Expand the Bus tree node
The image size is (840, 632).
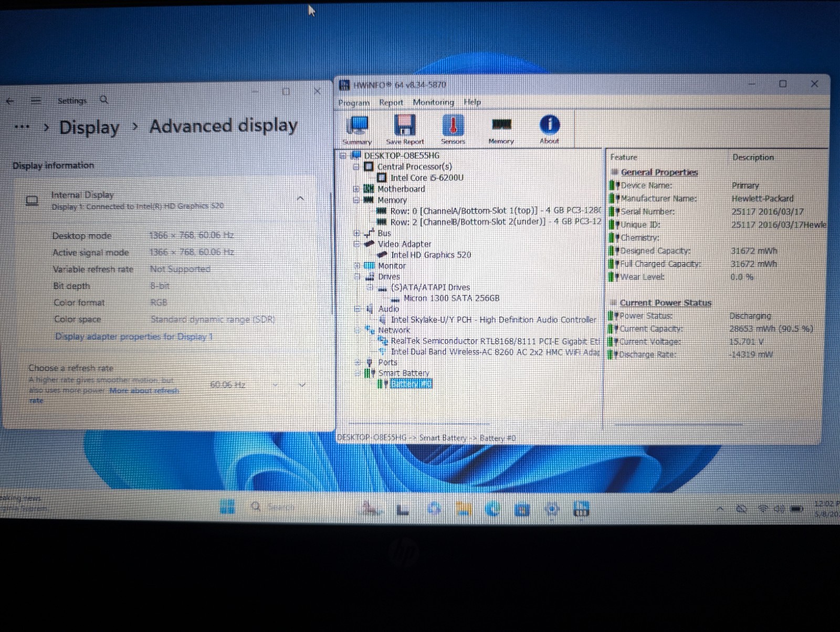(x=356, y=233)
